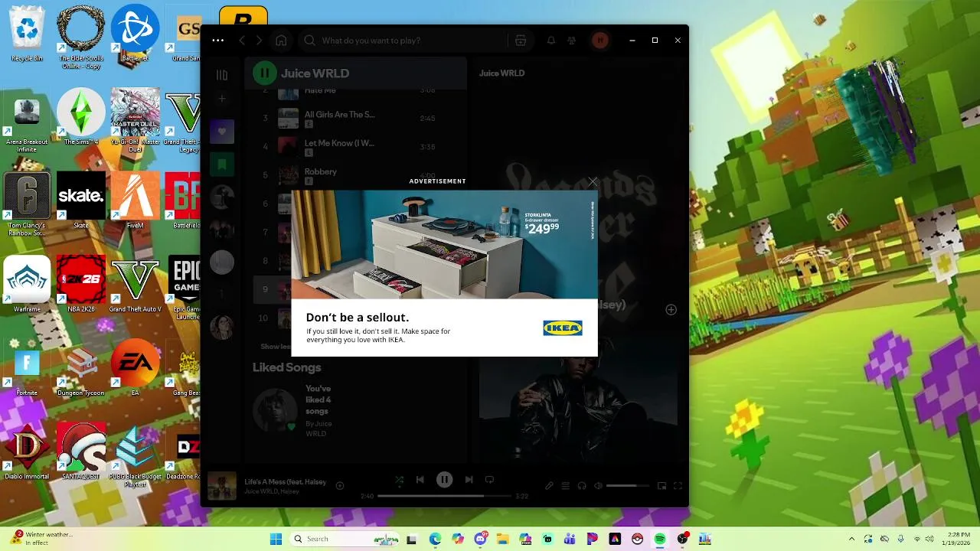Open the miniplayer icon
This screenshot has width=980, height=551.
pos(661,486)
